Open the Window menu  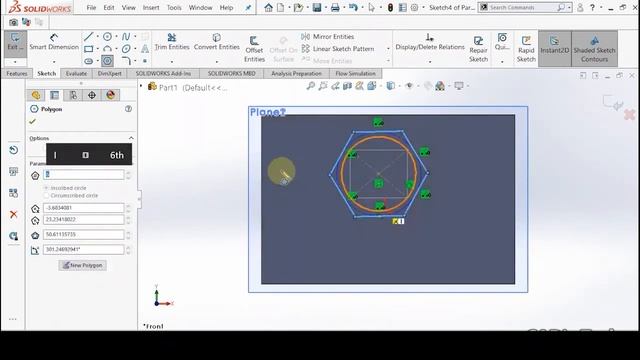tap(200, 7)
